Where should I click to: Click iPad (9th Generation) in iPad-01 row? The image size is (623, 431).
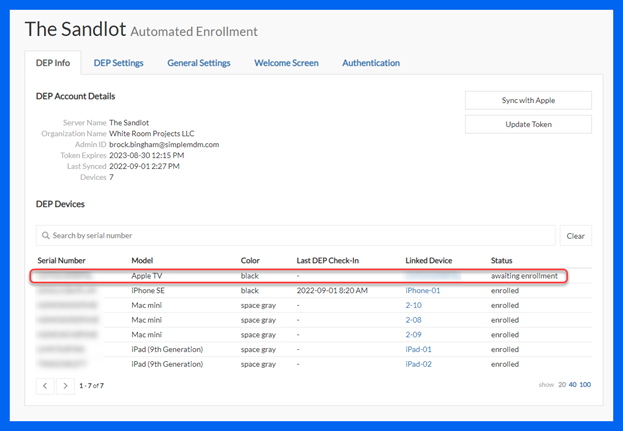pyautogui.click(x=167, y=349)
